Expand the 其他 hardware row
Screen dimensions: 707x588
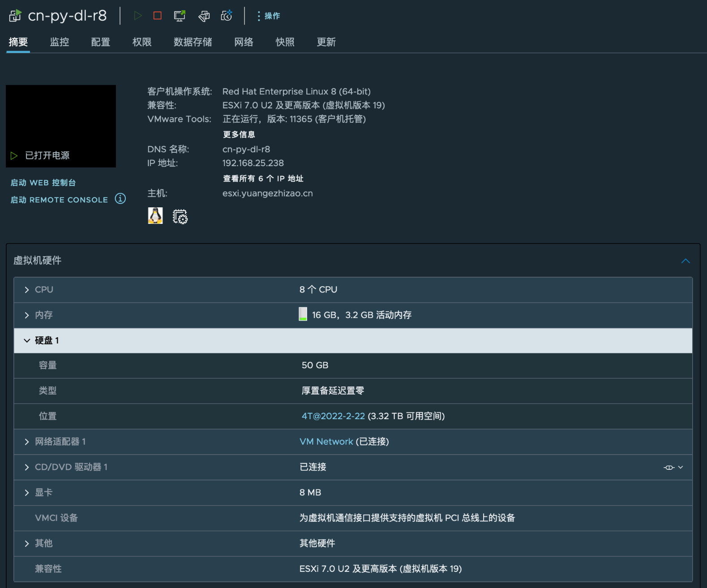27,544
